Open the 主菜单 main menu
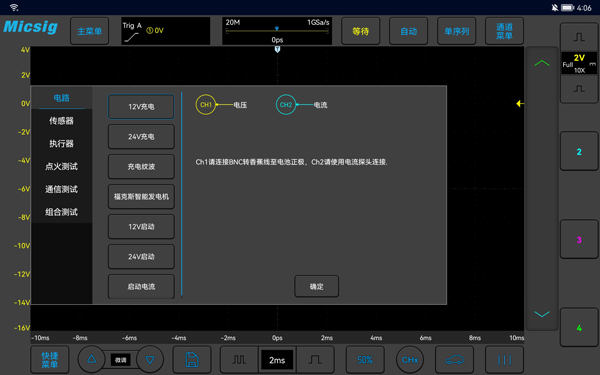 [x=90, y=31]
